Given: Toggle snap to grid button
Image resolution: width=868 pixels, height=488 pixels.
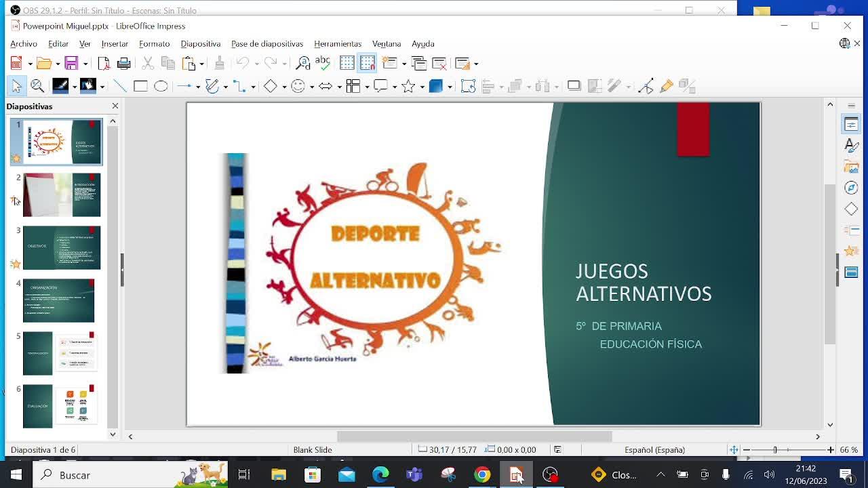Looking at the screenshot, I should point(368,63).
